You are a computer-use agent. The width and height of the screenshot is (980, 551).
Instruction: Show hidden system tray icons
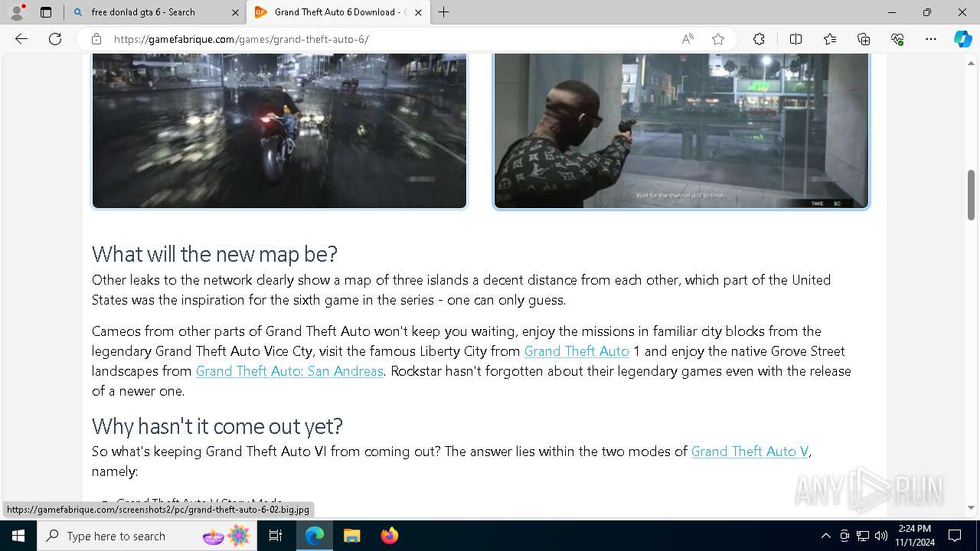click(x=825, y=536)
